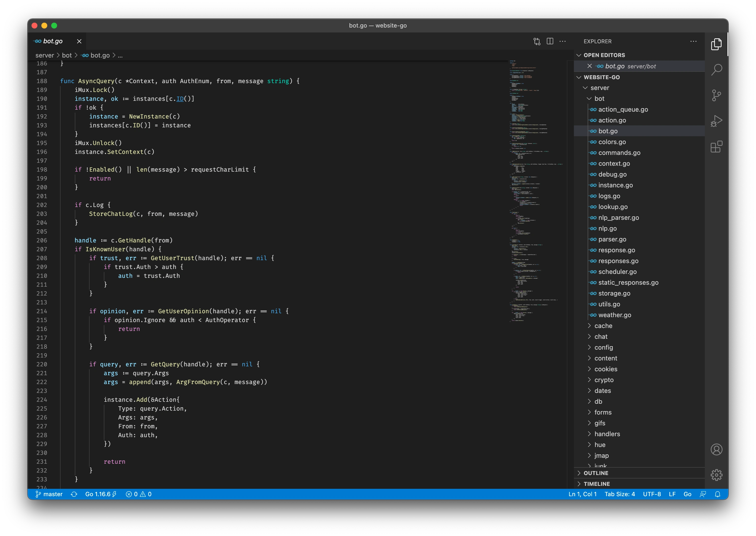Expand the cookies folder
The height and width of the screenshot is (536, 756).
click(x=639, y=369)
